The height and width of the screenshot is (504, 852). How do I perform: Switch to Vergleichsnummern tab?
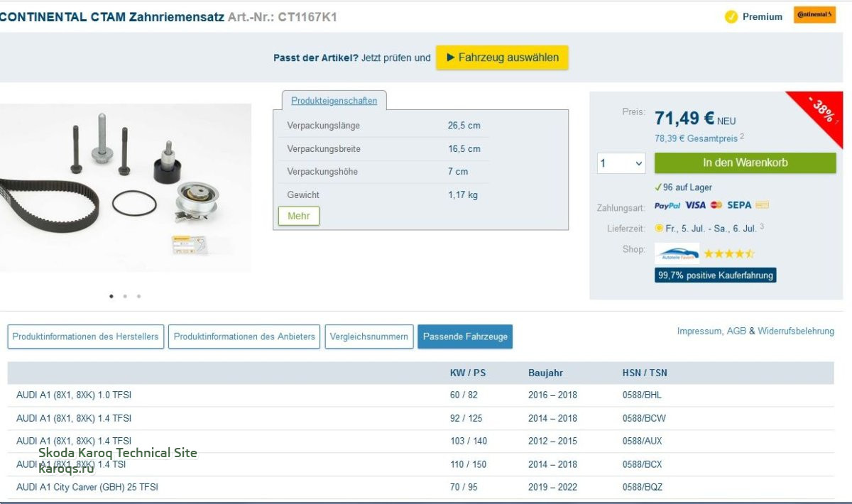369,336
